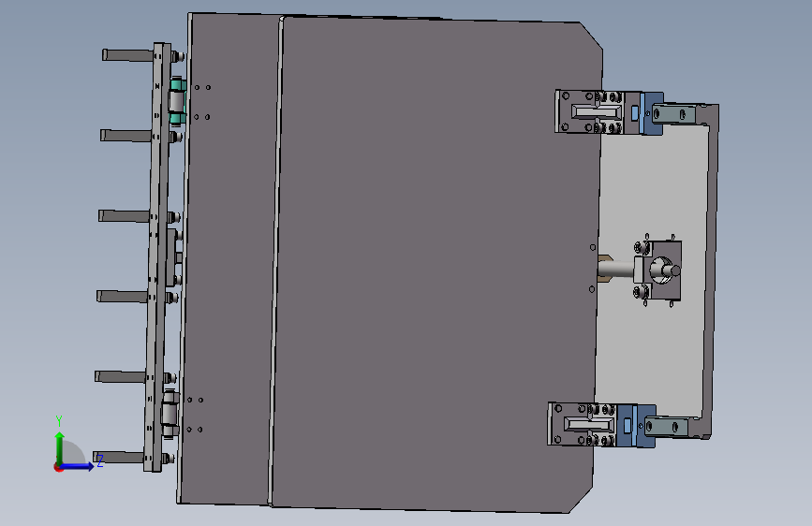Select the large dark cover plate with chamfered corners

pos(435,264)
